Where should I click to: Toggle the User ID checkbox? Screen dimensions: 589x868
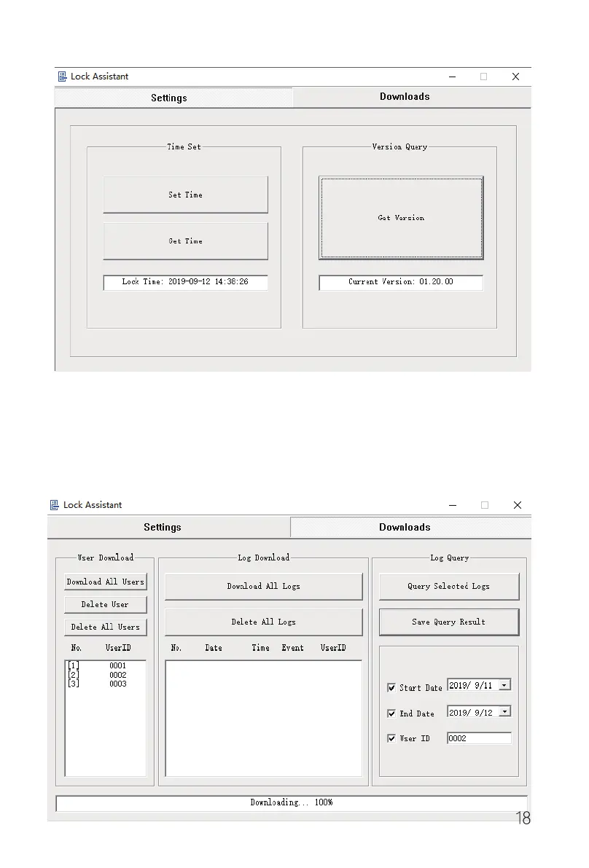click(x=391, y=738)
